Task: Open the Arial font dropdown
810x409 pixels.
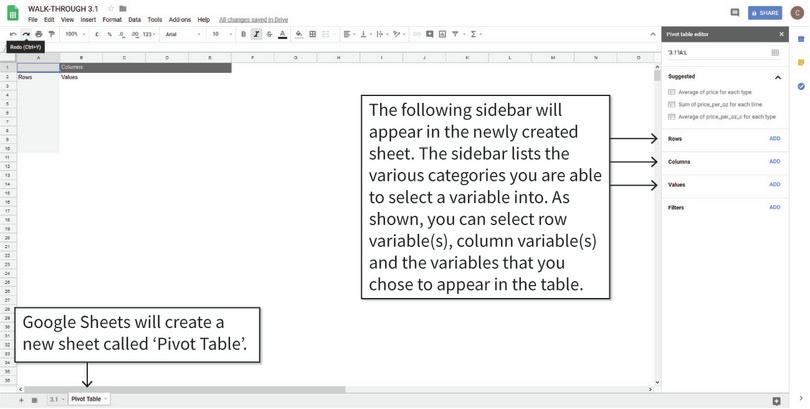Action: (183, 34)
